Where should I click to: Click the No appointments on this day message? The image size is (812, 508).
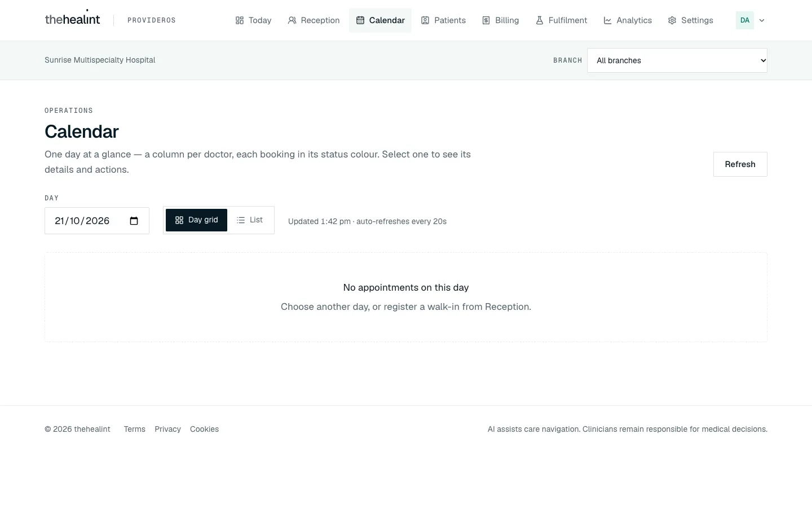[x=406, y=287]
